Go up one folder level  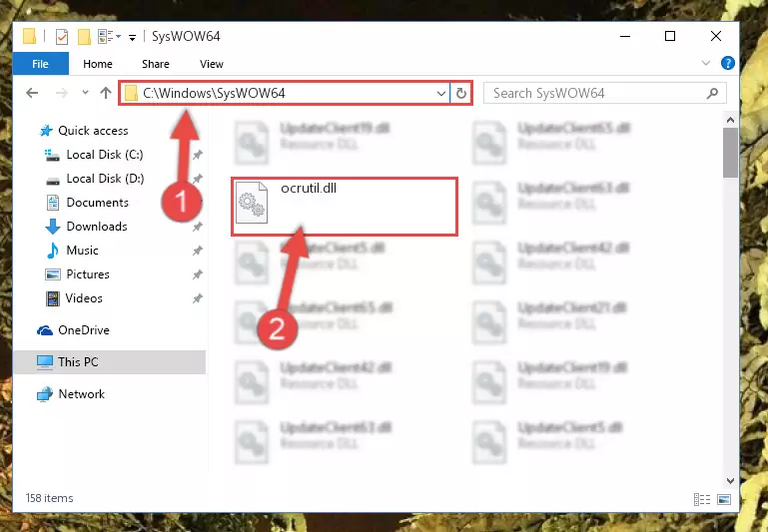point(105,93)
